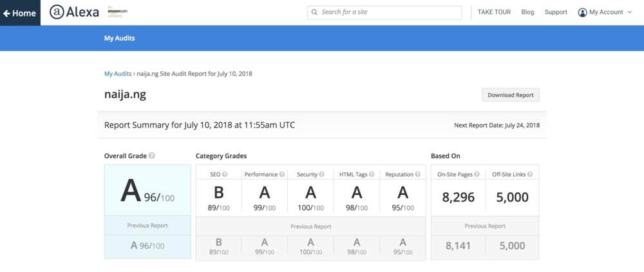Click the overall grade A 96/100
Viewport: 644px width, 272px height.
[147, 192]
